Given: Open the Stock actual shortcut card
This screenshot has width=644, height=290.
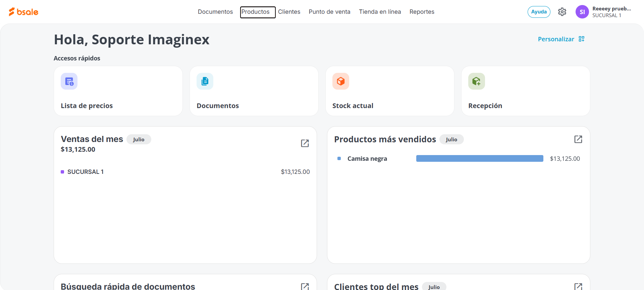Looking at the screenshot, I should (390, 91).
